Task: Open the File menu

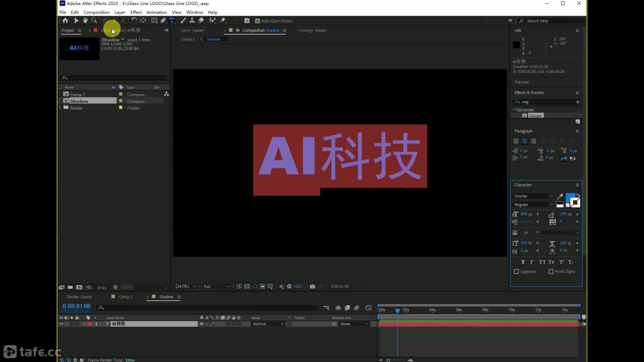Action: point(62,12)
